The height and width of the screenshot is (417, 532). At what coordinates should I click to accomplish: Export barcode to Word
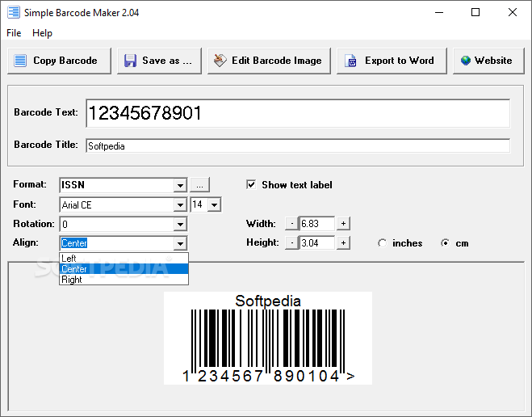392,61
